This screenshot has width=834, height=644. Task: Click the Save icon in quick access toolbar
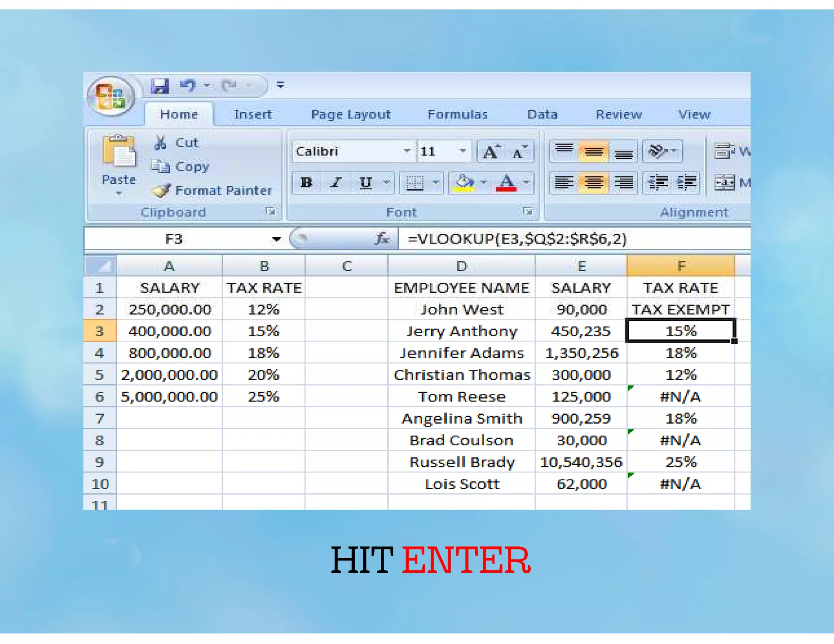coord(160,86)
